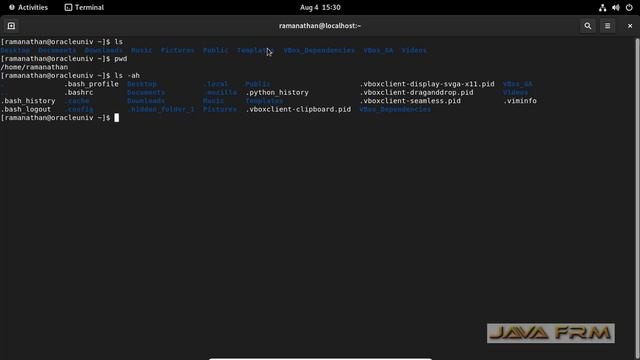
Task: Click the .config directory name
Action: (79, 109)
